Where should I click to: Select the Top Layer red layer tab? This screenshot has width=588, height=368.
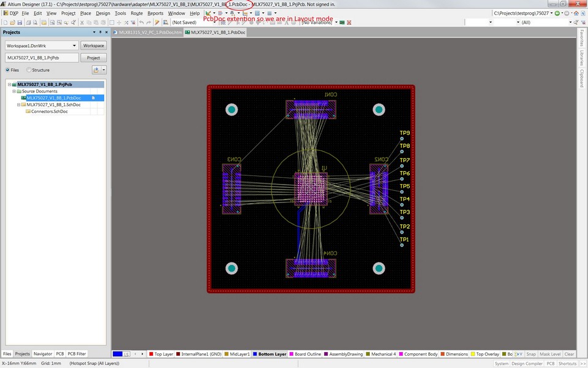point(161,354)
